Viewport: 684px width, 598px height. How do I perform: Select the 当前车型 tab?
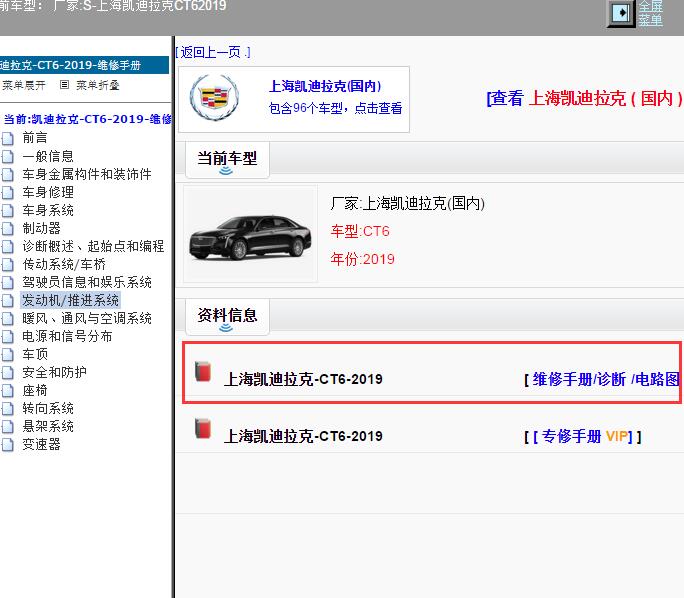(227, 159)
